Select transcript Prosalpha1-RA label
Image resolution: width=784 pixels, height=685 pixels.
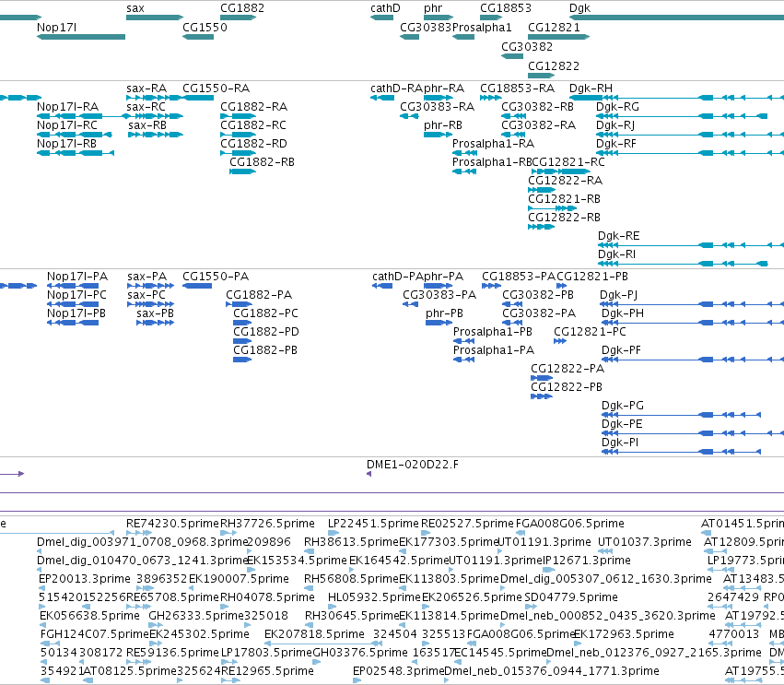coord(493,144)
